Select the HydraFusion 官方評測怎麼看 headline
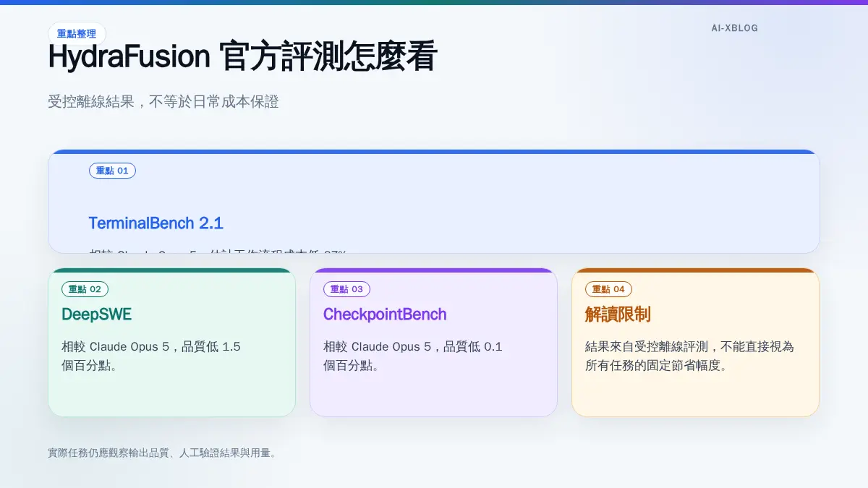The image size is (868, 488). point(242,57)
